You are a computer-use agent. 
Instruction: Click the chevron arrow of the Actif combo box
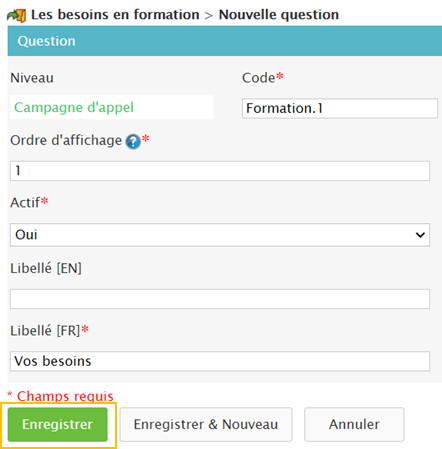coord(420,235)
